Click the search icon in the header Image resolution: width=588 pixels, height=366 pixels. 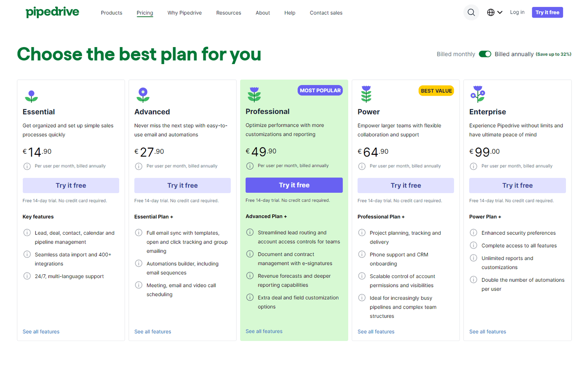click(471, 12)
